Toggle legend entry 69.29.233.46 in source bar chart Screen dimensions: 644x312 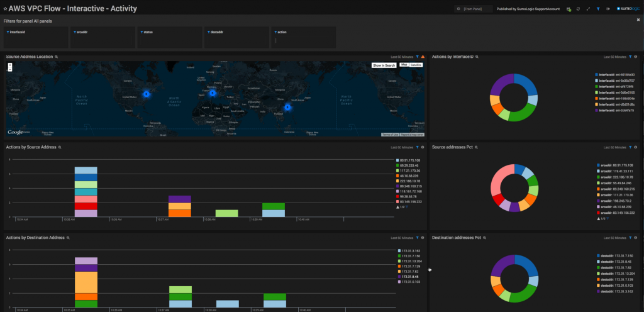tap(408, 165)
